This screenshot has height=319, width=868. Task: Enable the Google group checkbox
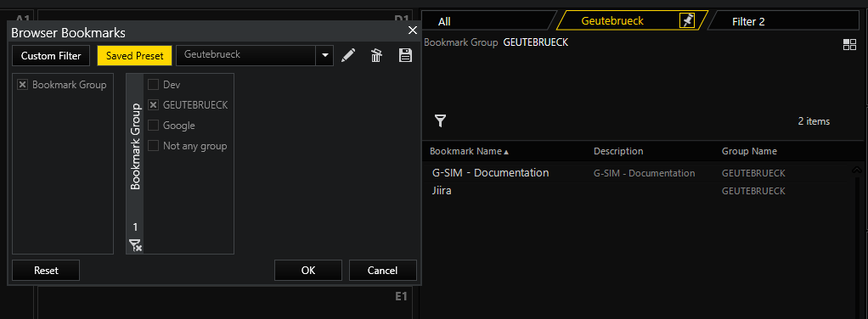coord(154,126)
